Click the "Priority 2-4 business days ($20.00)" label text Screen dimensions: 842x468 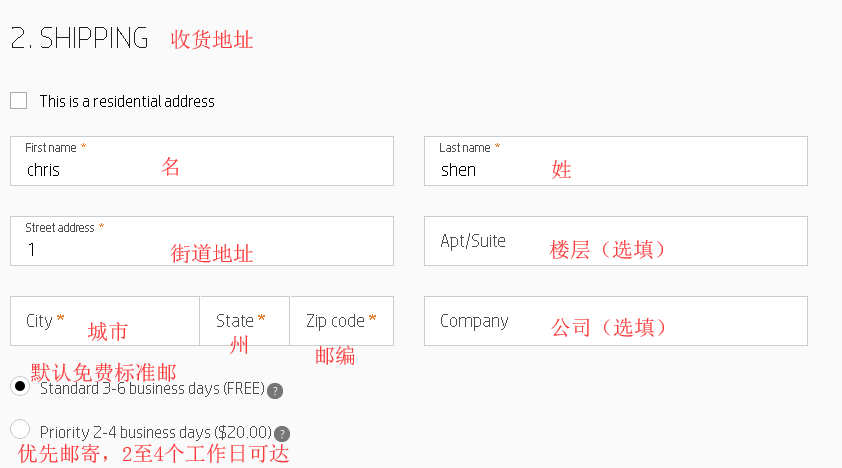(x=156, y=433)
